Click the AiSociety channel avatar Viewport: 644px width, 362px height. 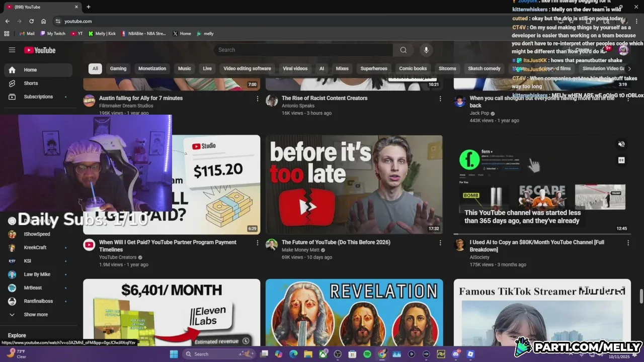click(x=460, y=245)
